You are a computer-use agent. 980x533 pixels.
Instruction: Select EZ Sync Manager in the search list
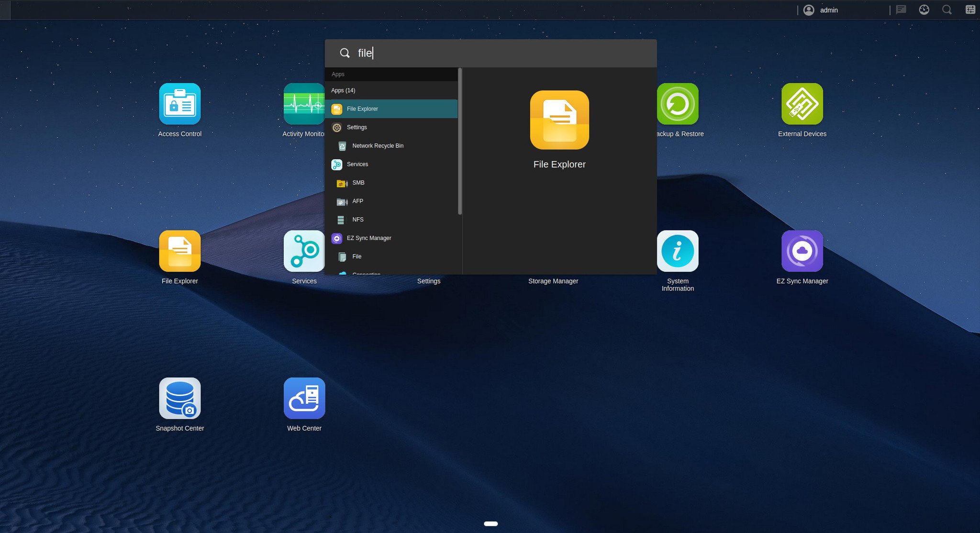pos(368,238)
